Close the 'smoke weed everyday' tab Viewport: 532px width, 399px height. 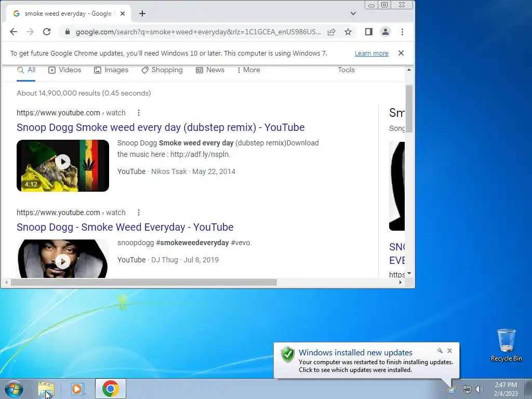pyautogui.click(x=123, y=14)
